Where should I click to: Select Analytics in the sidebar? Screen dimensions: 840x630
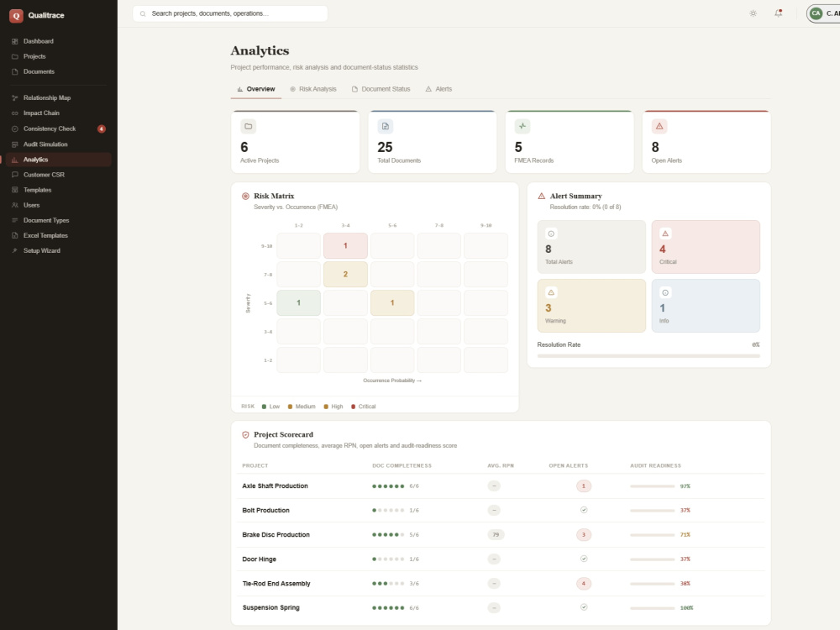click(x=58, y=160)
